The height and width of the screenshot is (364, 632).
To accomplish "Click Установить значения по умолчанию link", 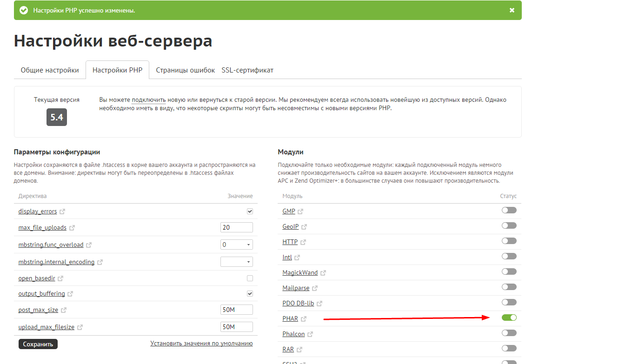I will click(201, 343).
